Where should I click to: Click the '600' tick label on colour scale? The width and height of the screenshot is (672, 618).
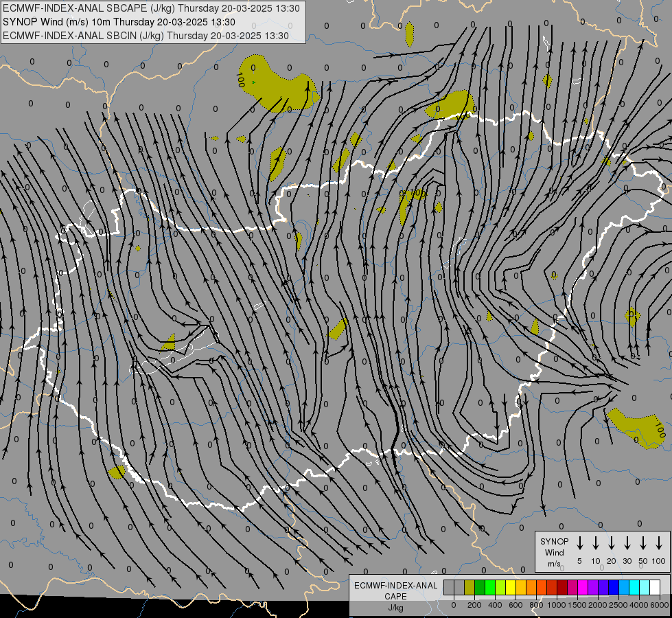click(515, 605)
